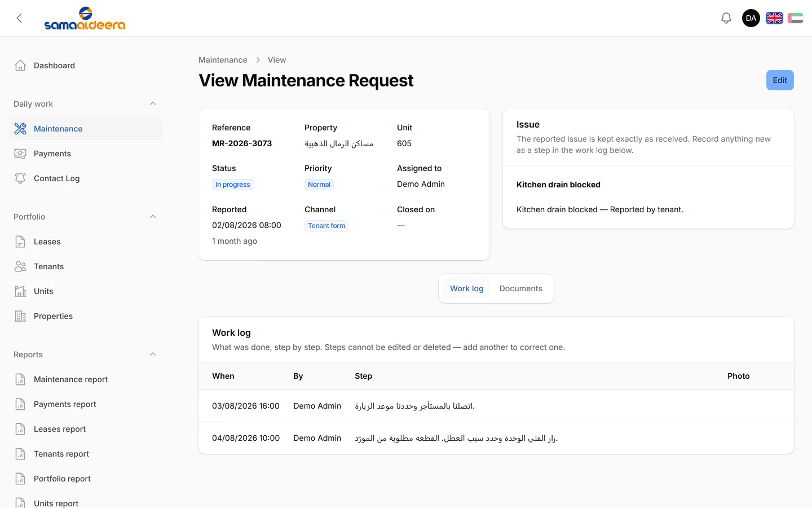Open the notifications bell
The image size is (812, 508).
coord(726,18)
